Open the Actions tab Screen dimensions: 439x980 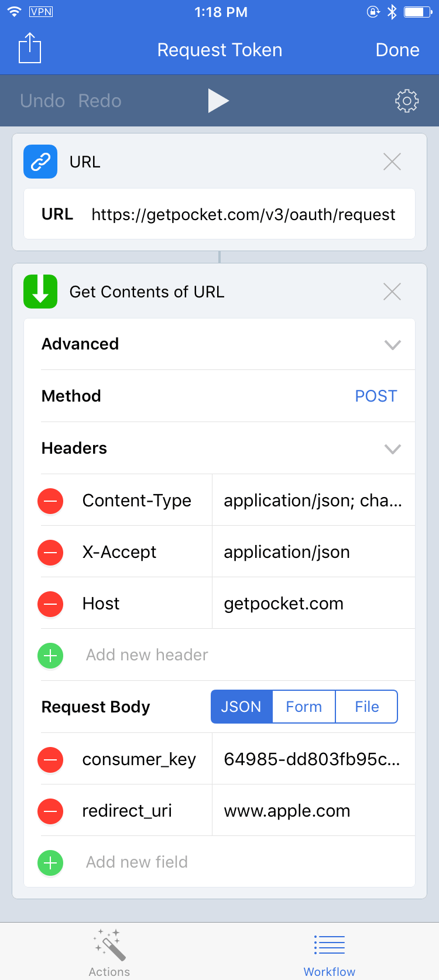[x=109, y=952]
